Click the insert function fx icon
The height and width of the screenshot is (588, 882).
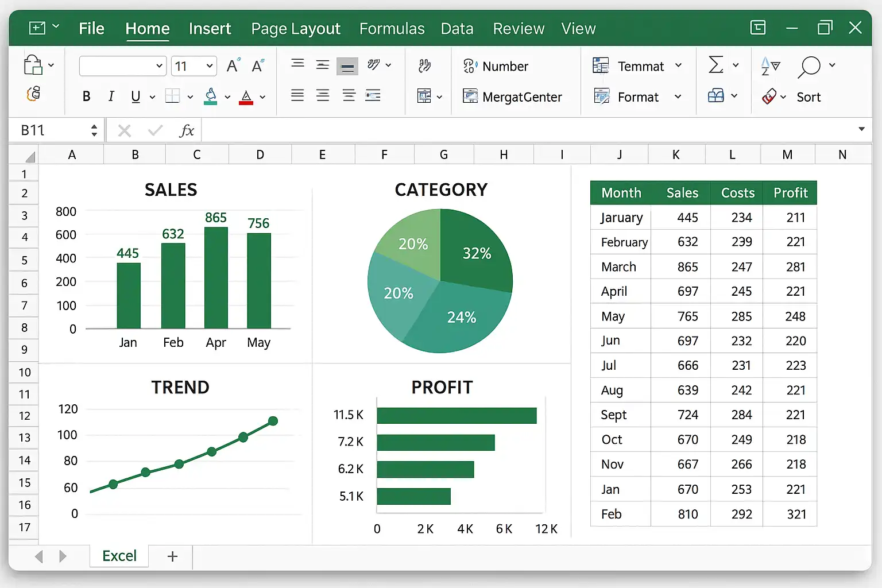187,131
